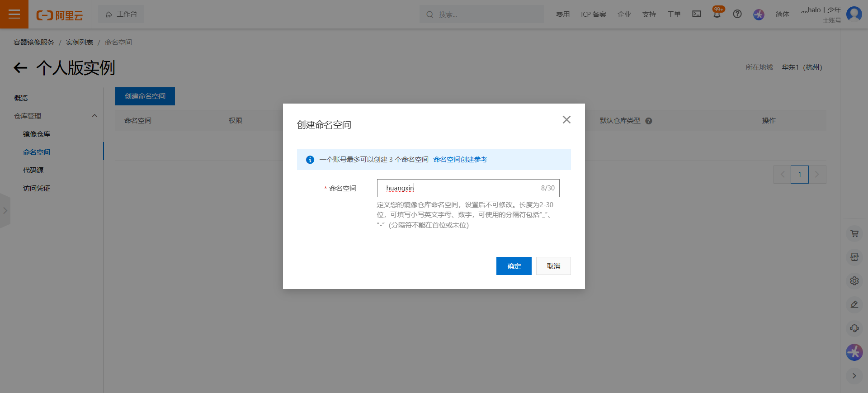The height and width of the screenshot is (393, 868).
Task: Expand the collapsed left side panel handle
Action: (5, 211)
